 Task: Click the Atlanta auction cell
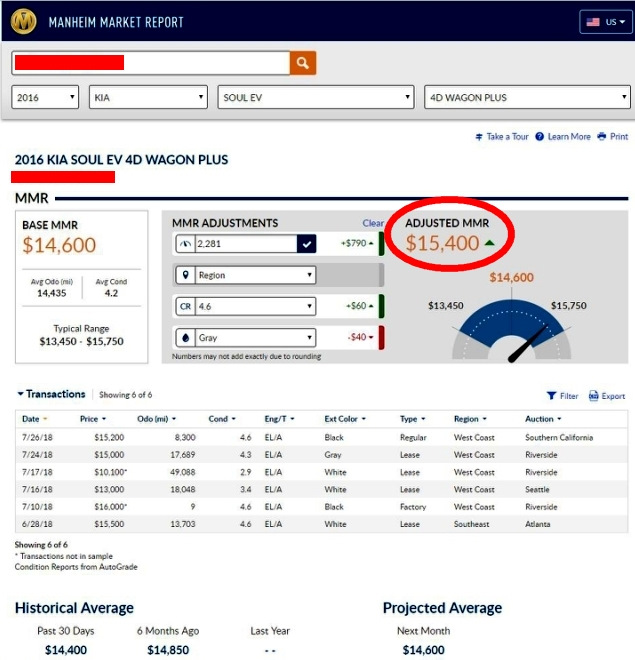(x=537, y=524)
